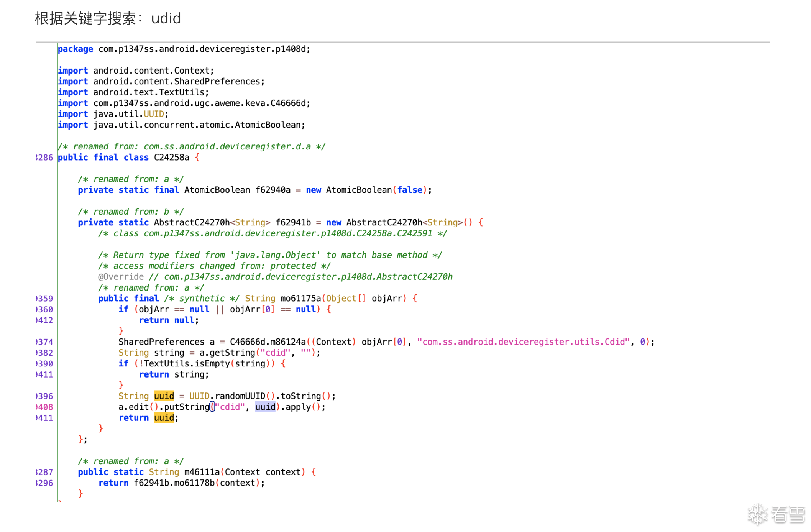The image size is (811, 532).
Task: Click the TextUtils.isEmpty(string) condition
Action: [x=202, y=363]
